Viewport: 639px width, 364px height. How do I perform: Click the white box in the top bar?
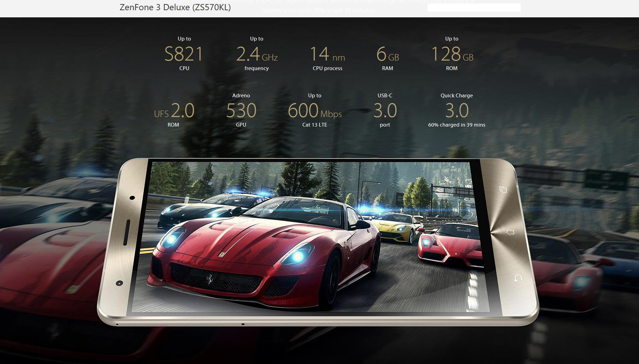click(x=474, y=7)
